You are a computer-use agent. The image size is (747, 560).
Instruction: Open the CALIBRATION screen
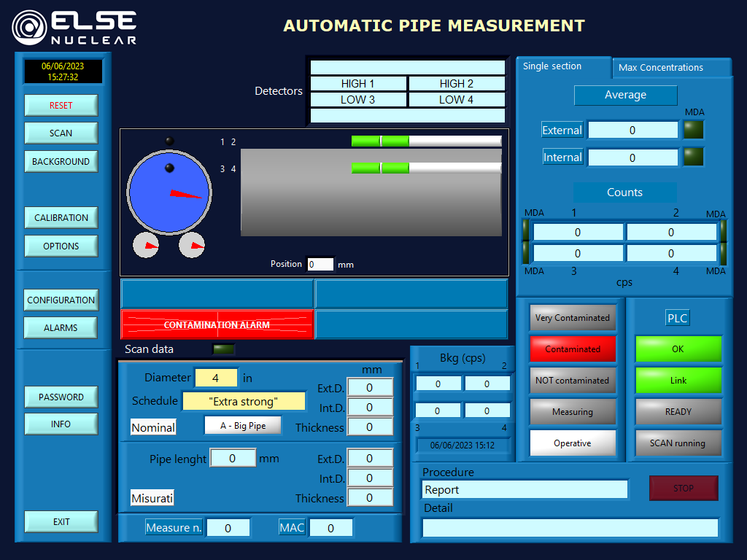61,218
